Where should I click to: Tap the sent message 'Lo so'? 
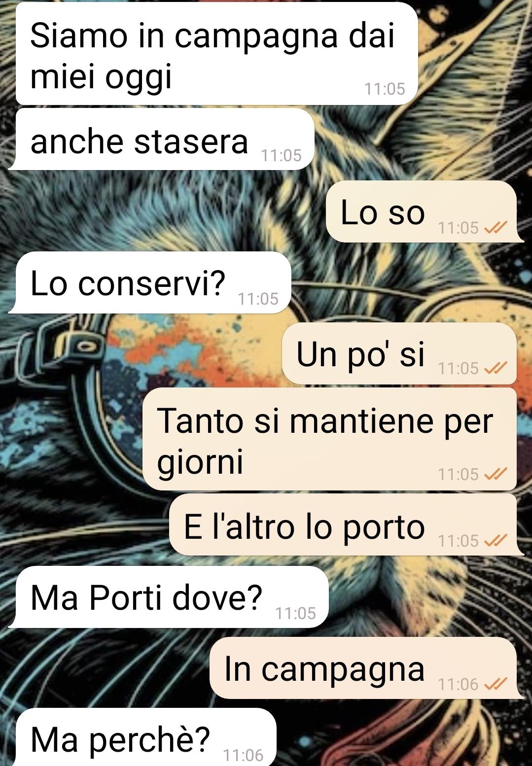[425, 211]
